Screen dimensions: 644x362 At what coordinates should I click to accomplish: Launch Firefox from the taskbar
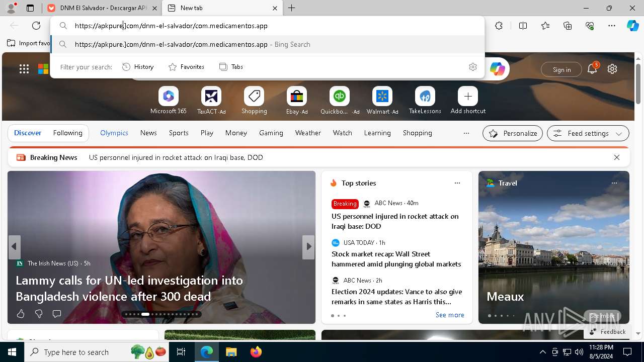(x=256, y=352)
